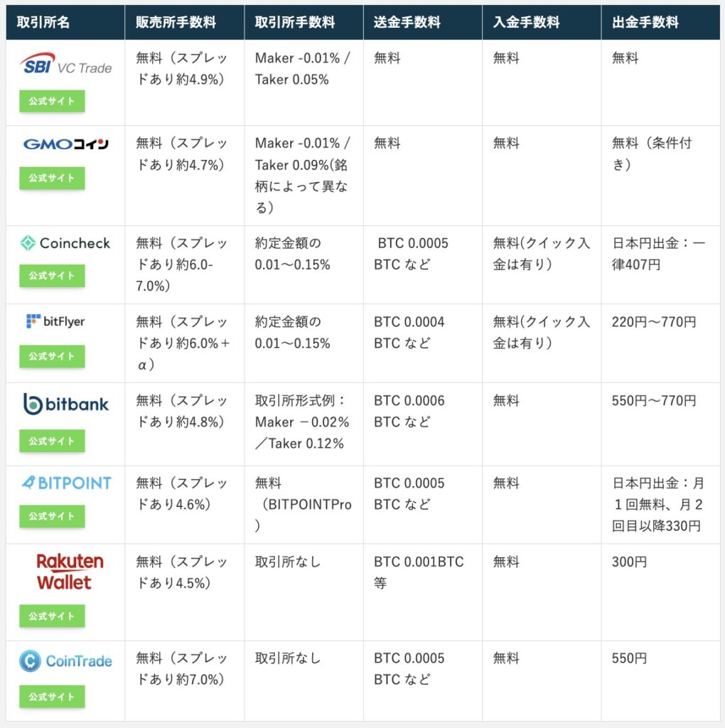Click the 取引所名 column header

point(43,22)
